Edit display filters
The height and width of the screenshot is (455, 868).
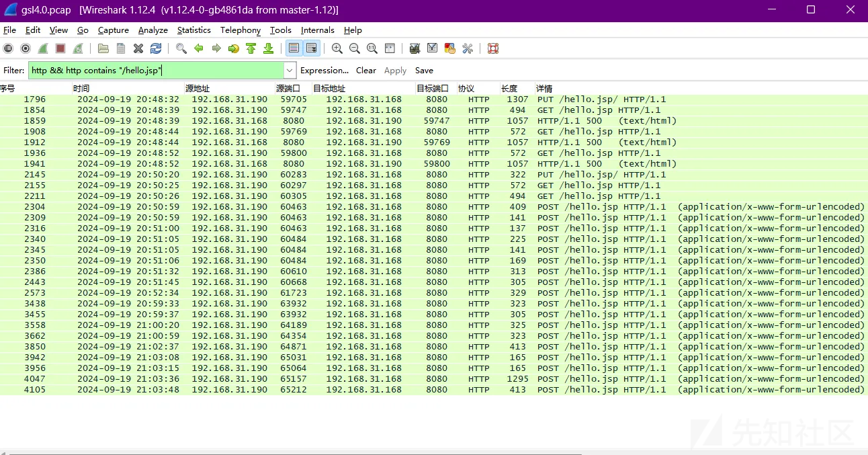click(433, 48)
